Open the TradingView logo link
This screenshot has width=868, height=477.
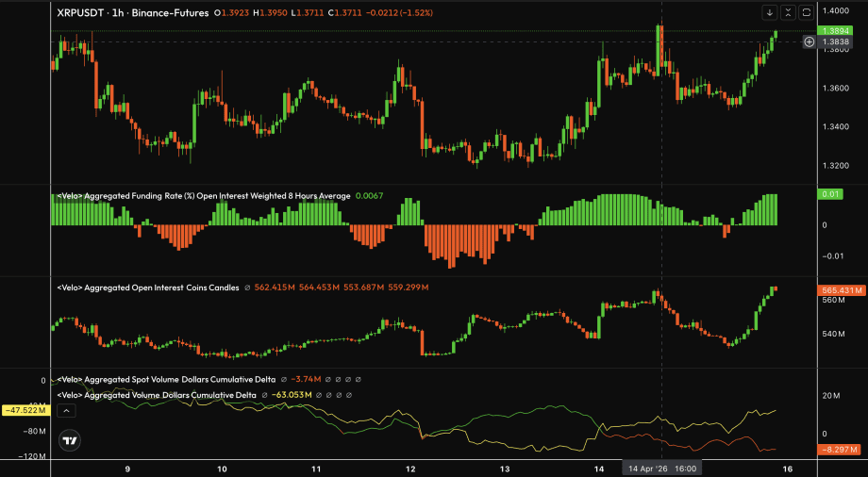click(x=69, y=440)
